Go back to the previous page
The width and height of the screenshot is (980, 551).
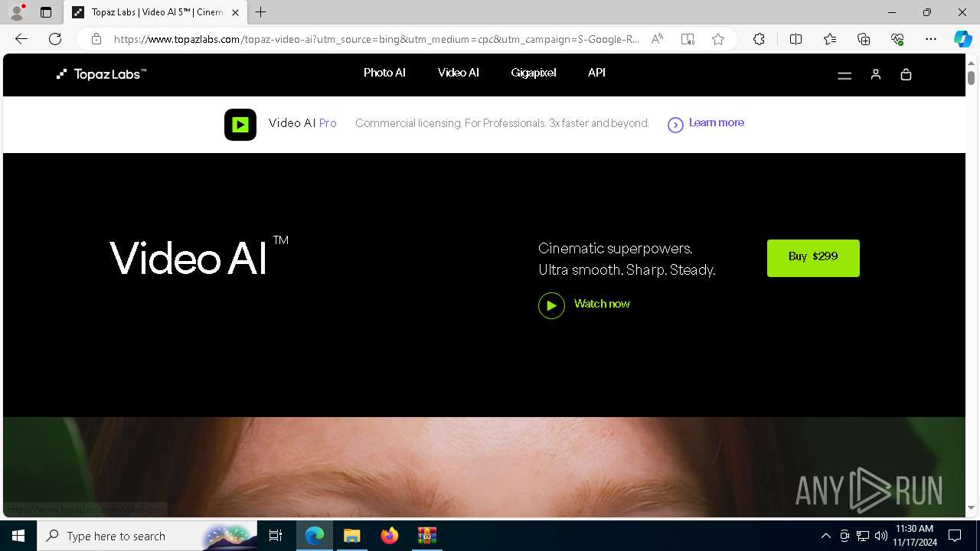[21, 39]
